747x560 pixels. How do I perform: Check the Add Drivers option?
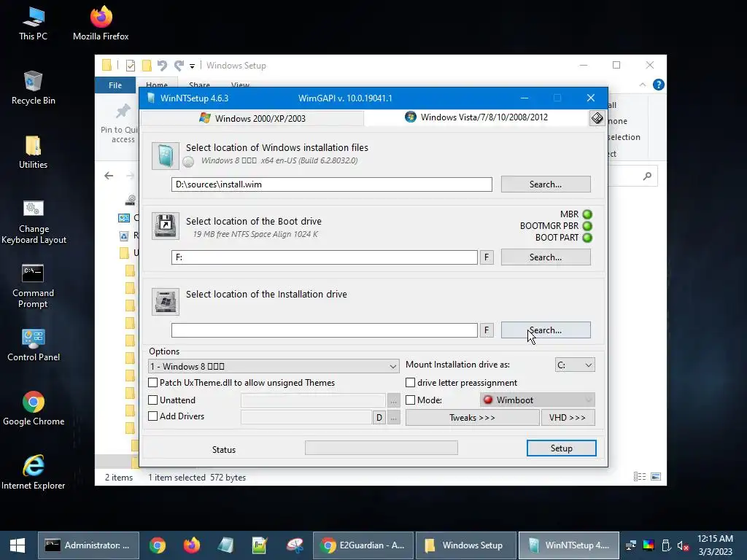pyautogui.click(x=153, y=416)
